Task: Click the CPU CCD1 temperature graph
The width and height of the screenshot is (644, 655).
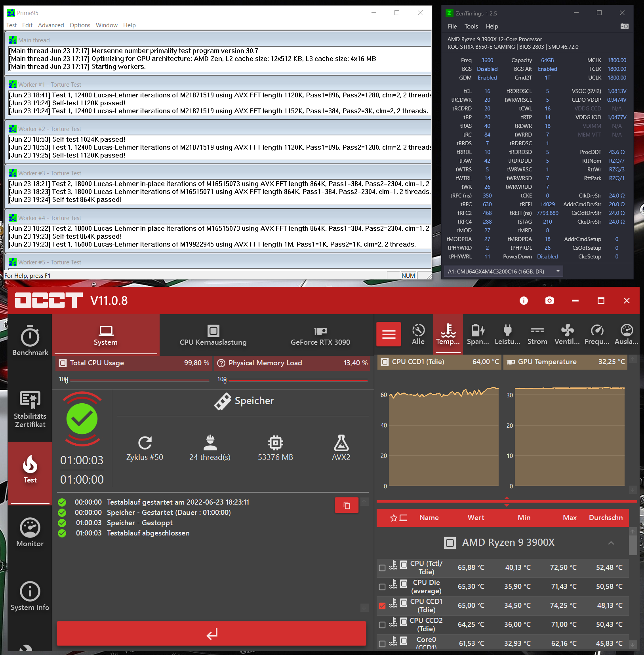Action: 444,437
